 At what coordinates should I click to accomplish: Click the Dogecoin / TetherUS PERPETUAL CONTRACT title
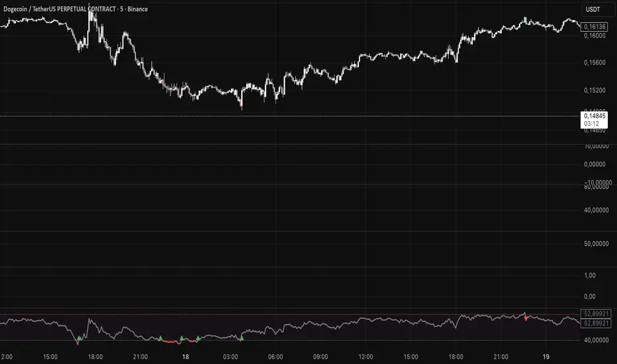pos(60,9)
